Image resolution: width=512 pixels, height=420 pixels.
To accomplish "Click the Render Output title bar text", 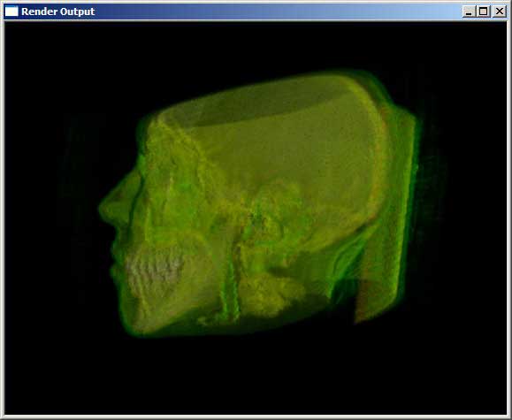I will tap(58, 11).
